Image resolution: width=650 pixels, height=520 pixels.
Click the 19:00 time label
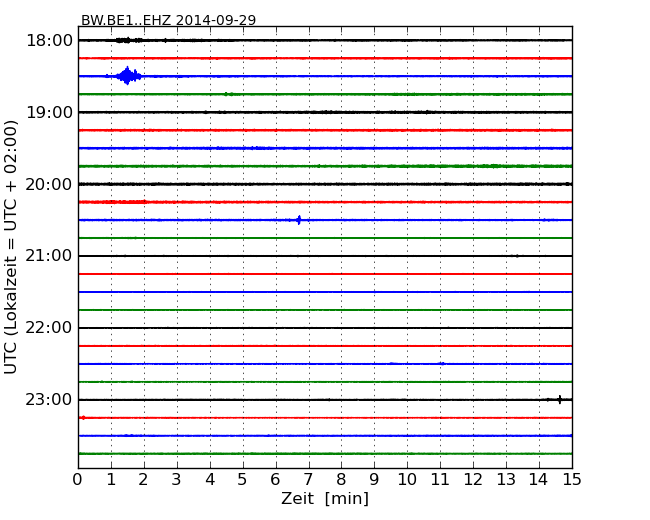tap(49, 112)
